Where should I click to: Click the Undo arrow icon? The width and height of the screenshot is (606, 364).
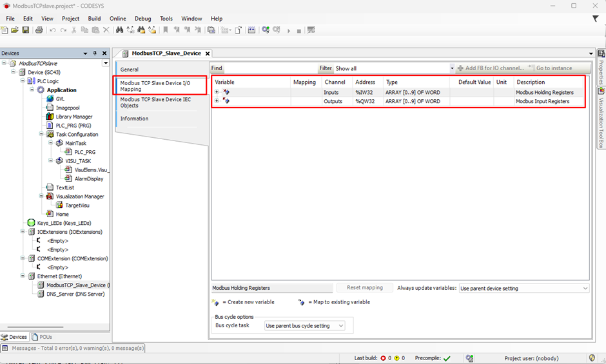(53, 30)
